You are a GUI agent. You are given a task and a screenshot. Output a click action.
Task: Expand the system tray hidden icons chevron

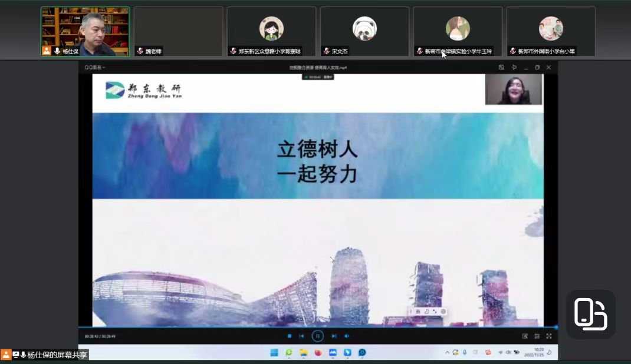(447, 352)
